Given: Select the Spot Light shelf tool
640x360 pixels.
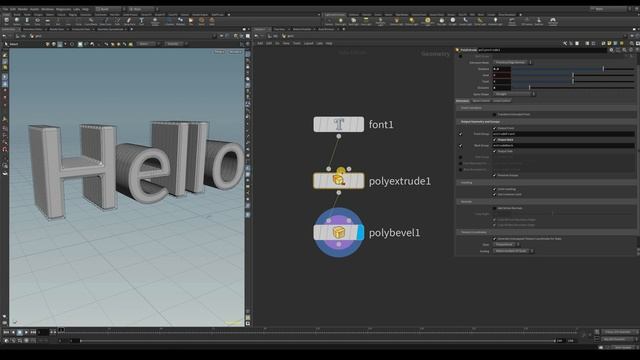Looking at the screenshot, I should [353, 21].
